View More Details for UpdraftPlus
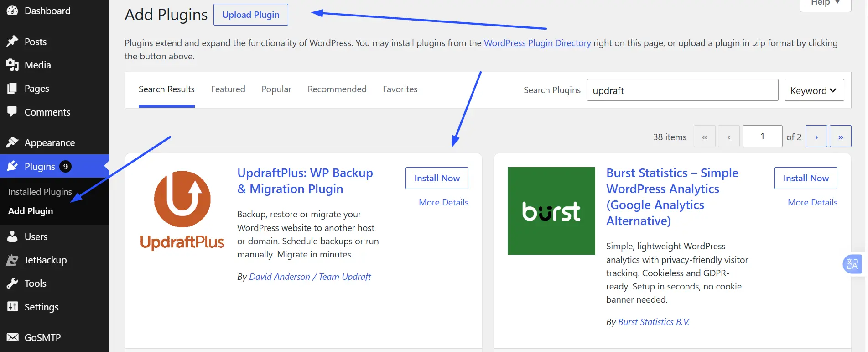The width and height of the screenshot is (868, 352). pos(443,202)
